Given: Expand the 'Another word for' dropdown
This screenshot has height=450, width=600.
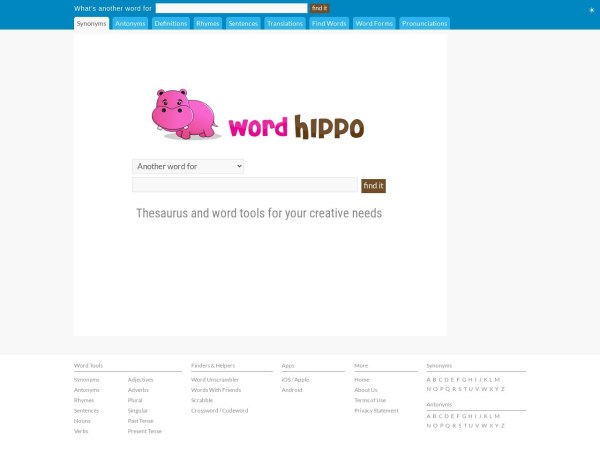Looking at the screenshot, I should pos(188,166).
